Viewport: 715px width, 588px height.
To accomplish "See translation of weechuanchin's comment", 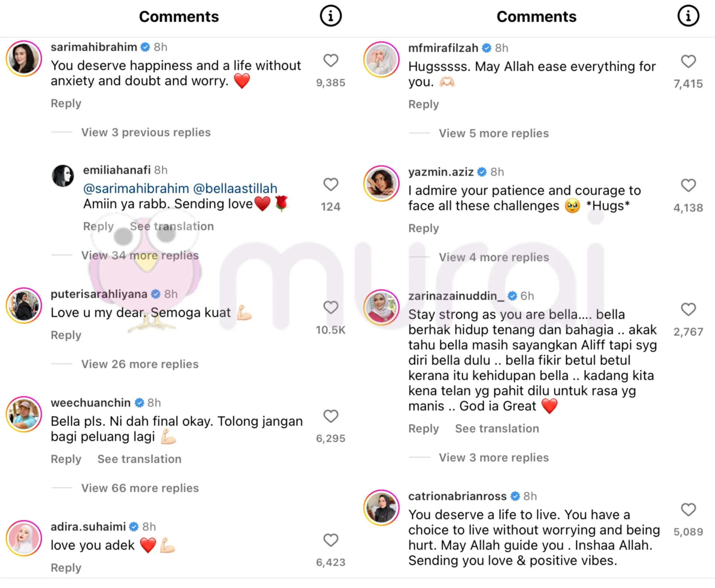I will (139, 459).
